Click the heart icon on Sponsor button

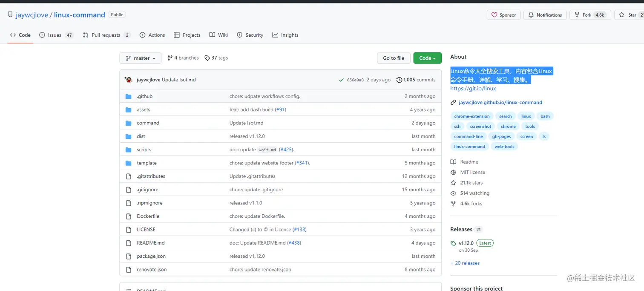(x=494, y=15)
